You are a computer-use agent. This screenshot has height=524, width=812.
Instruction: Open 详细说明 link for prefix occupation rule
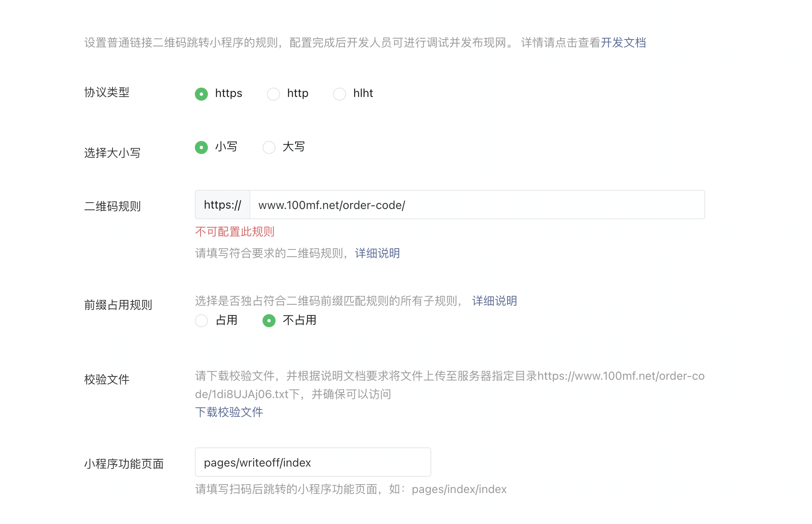[x=494, y=301]
